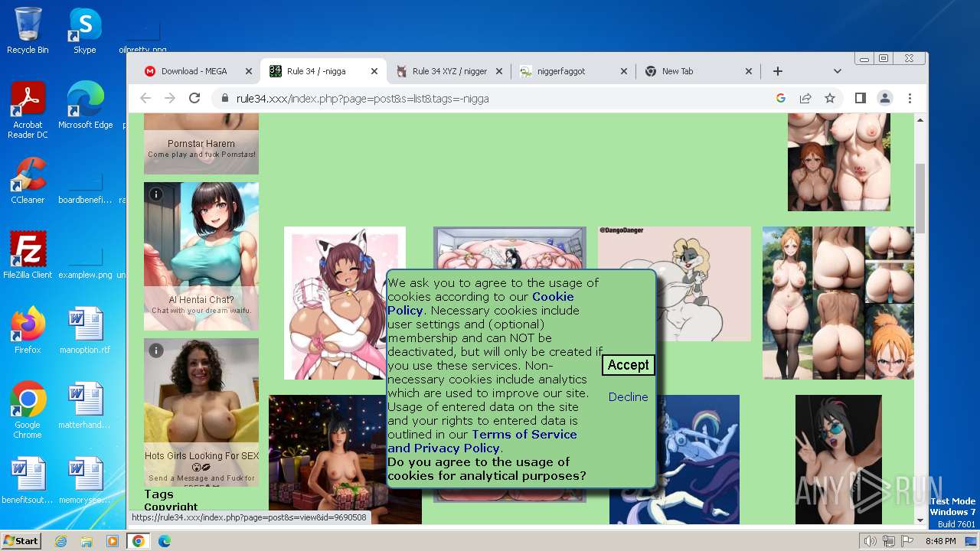Open Edge from the taskbar

[x=164, y=541]
